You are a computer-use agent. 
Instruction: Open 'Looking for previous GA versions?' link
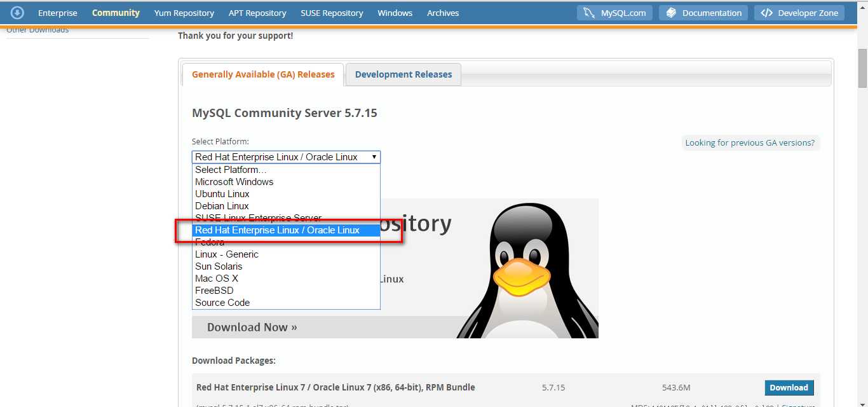tap(750, 143)
